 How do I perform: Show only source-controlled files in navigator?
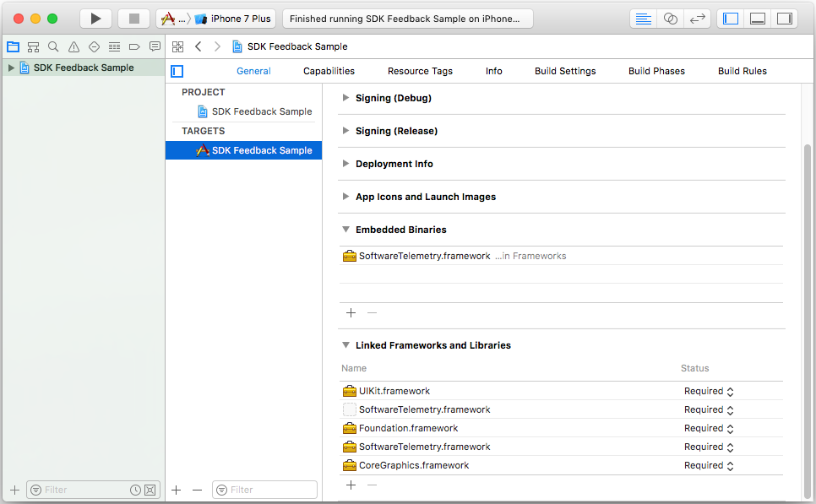click(x=150, y=490)
